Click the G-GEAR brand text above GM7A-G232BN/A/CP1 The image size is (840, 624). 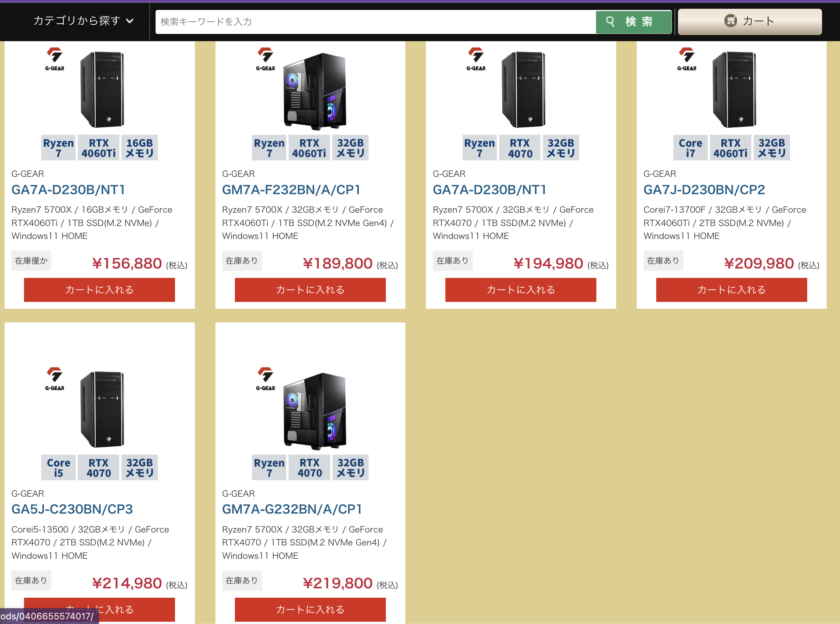[239, 494]
